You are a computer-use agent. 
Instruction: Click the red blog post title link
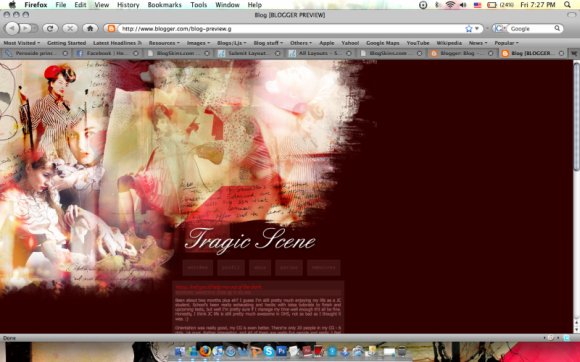pyautogui.click(x=219, y=287)
